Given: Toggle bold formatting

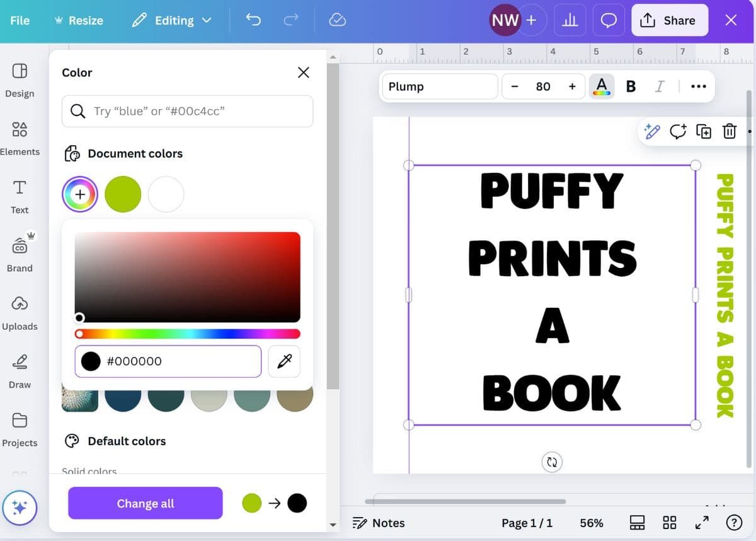Looking at the screenshot, I should [x=631, y=86].
